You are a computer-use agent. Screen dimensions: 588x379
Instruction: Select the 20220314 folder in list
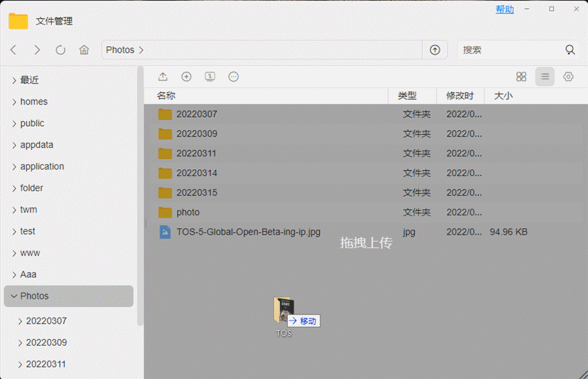coord(197,174)
